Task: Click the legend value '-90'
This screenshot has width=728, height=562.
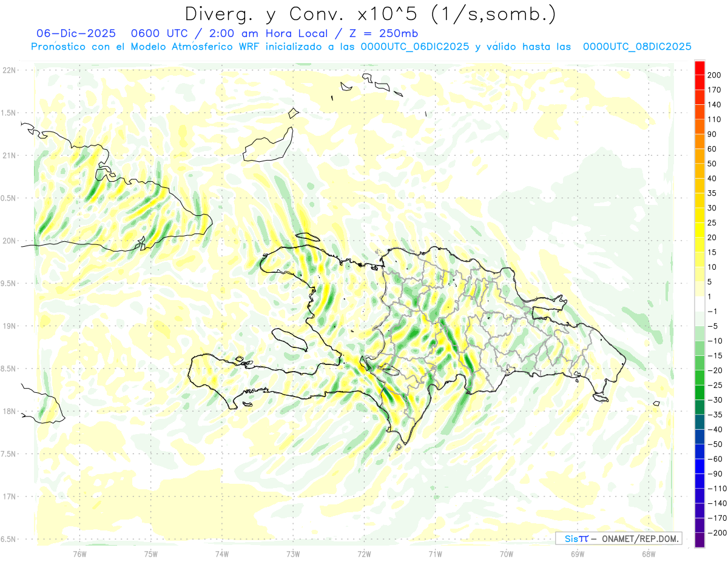Action: coord(715,473)
